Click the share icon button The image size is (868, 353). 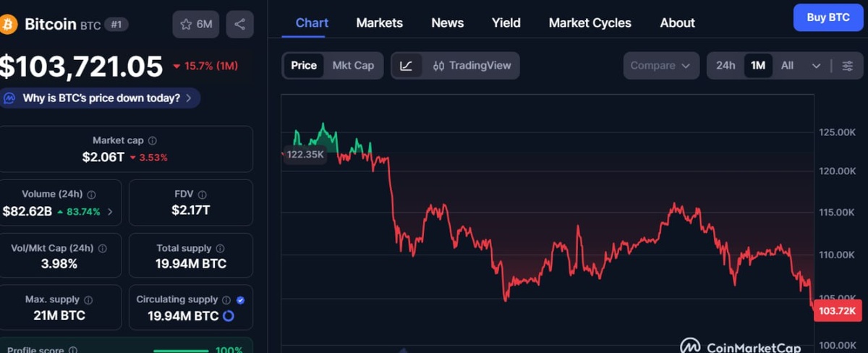click(x=239, y=25)
